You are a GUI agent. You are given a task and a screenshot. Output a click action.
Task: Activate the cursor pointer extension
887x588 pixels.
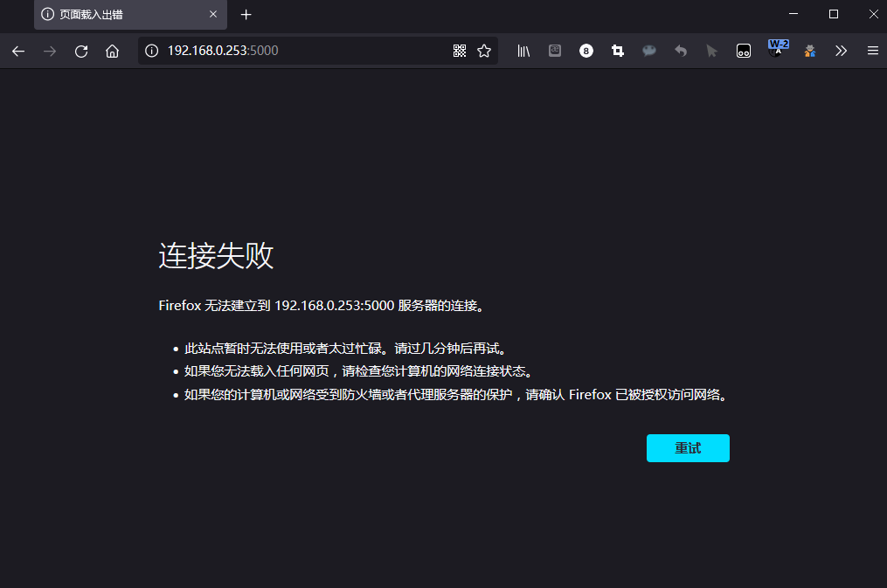pyautogui.click(x=711, y=51)
